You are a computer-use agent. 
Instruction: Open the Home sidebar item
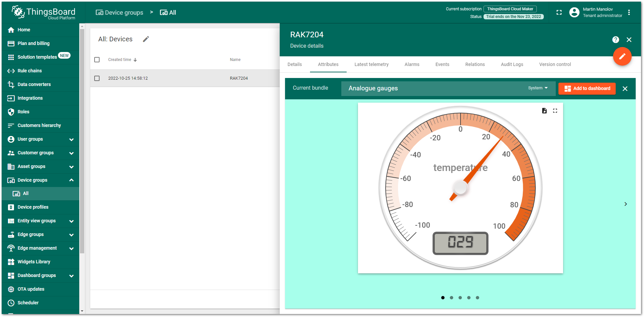click(x=40, y=30)
